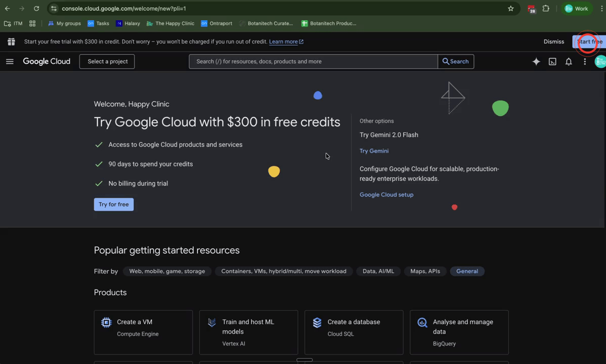Click the BigQuery icon for Analyse and manage data

tap(422, 322)
